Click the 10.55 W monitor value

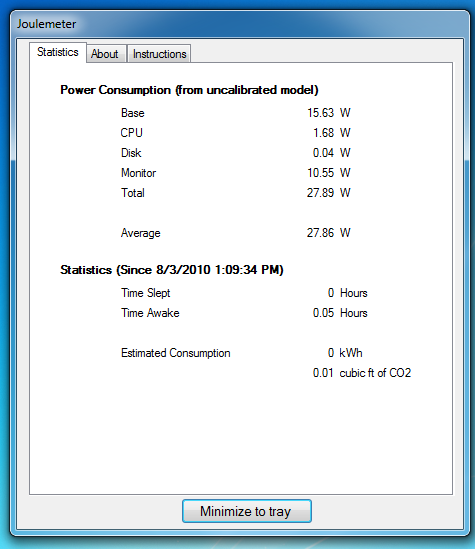pyautogui.click(x=329, y=173)
